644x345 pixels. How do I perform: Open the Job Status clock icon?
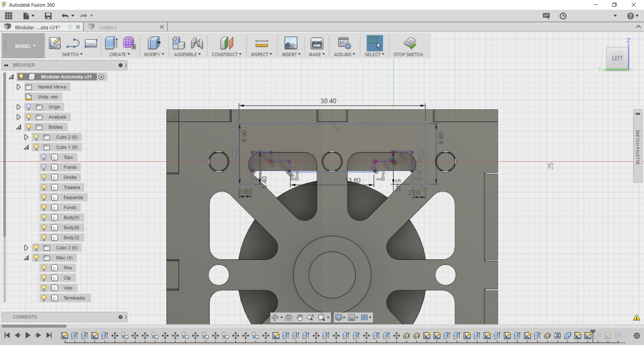pyautogui.click(x=563, y=16)
